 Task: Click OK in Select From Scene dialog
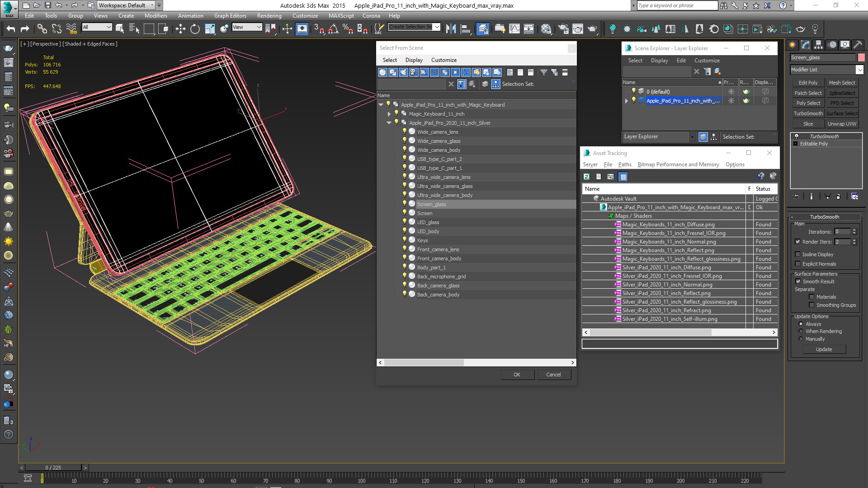tap(517, 375)
